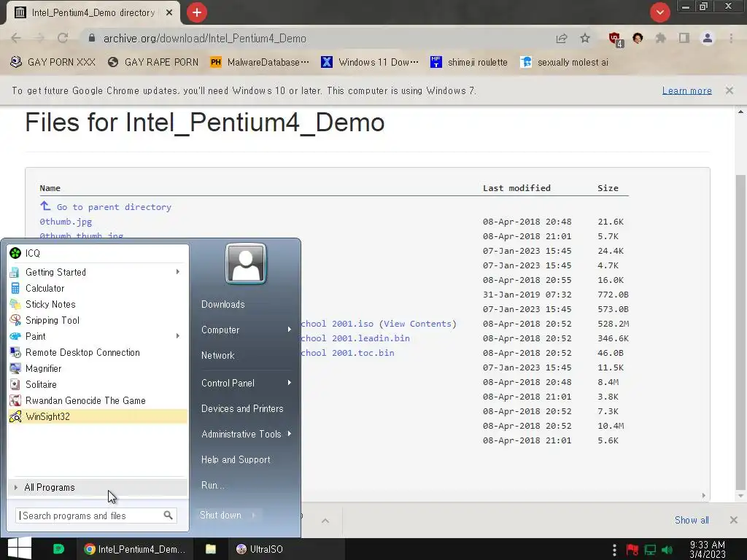This screenshot has height=560, width=747.
Task: Open the Shut down options arrow
Action: 253,516
